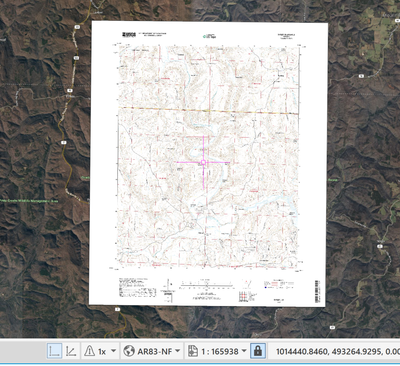The height and width of the screenshot is (366, 400).
Task: Click the 1x exaggeration value text
Action: coord(102,351)
